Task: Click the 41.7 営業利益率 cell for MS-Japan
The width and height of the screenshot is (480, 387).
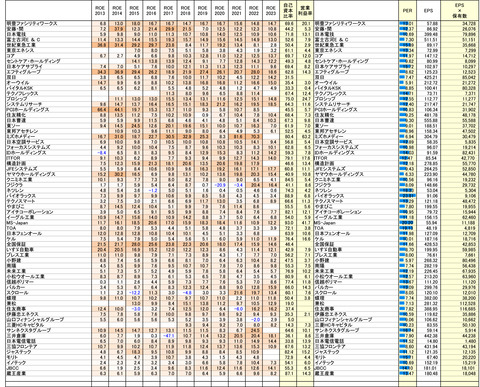Action: pos(305,223)
